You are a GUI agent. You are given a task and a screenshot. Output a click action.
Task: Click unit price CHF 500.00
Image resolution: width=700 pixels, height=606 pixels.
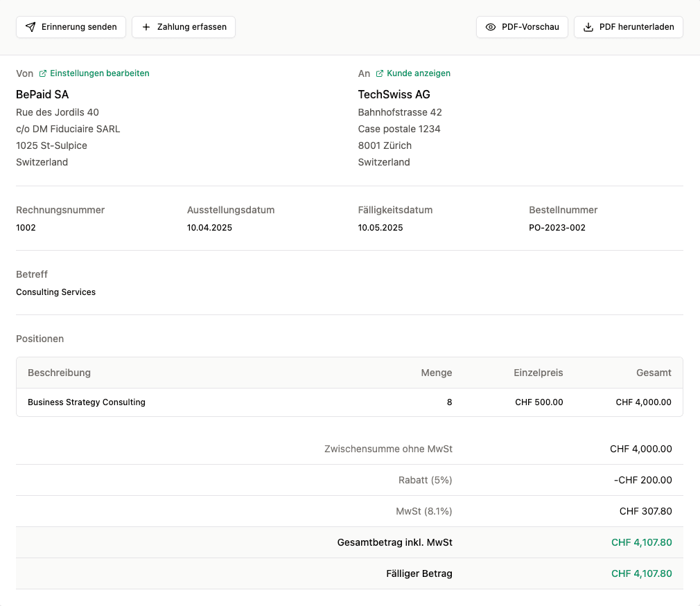click(x=539, y=402)
